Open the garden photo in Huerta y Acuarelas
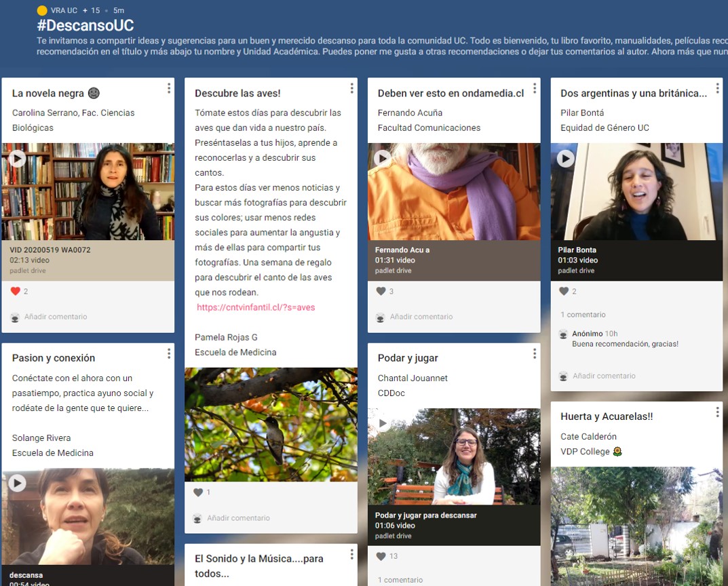This screenshot has width=728, height=586. point(636,526)
